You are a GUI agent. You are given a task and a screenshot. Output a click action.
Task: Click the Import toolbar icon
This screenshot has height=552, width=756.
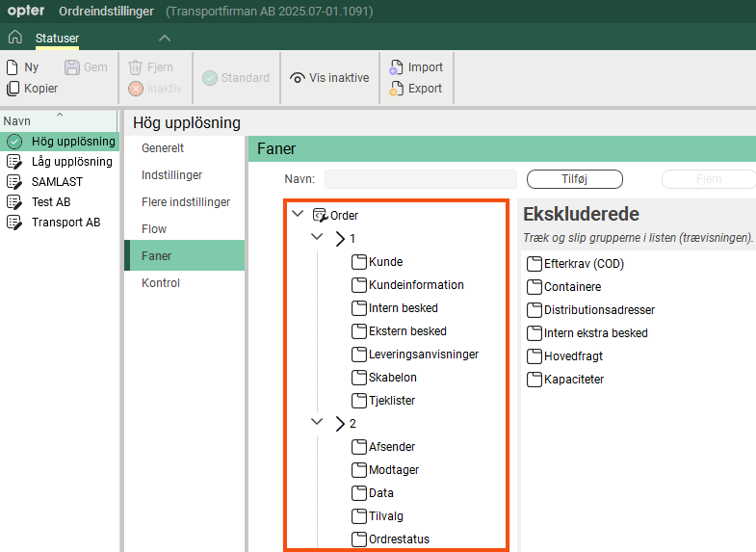[396, 67]
